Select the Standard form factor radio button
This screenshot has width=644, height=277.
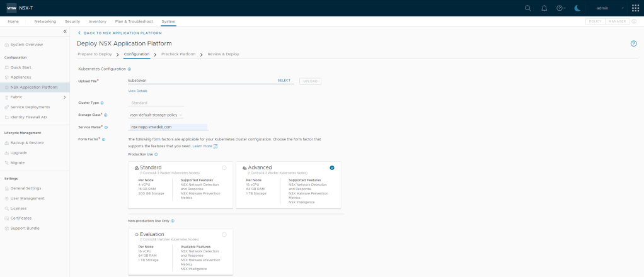(x=224, y=167)
